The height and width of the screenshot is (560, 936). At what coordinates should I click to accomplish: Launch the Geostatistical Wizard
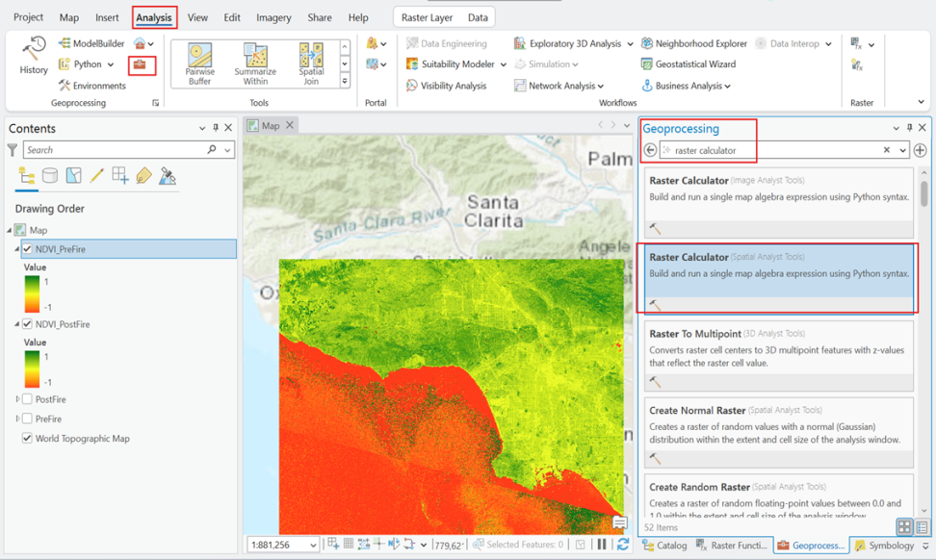pyautogui.click(x=689, y=64)
